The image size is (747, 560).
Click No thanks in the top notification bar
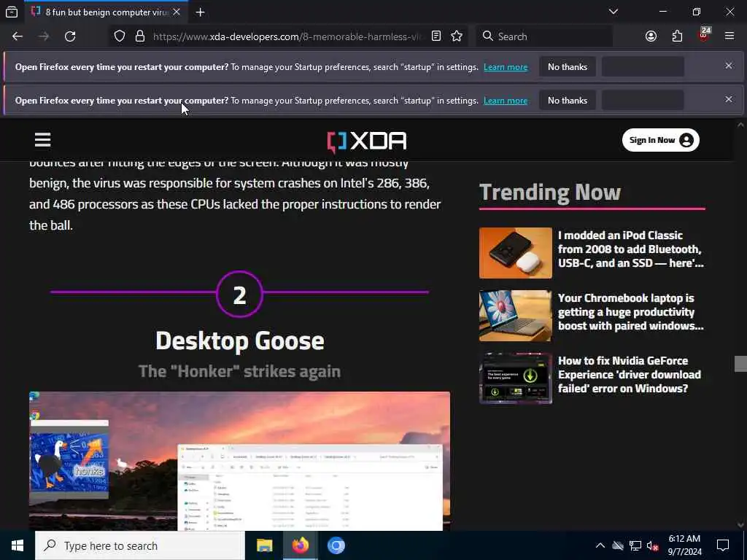tap(568, 67)
